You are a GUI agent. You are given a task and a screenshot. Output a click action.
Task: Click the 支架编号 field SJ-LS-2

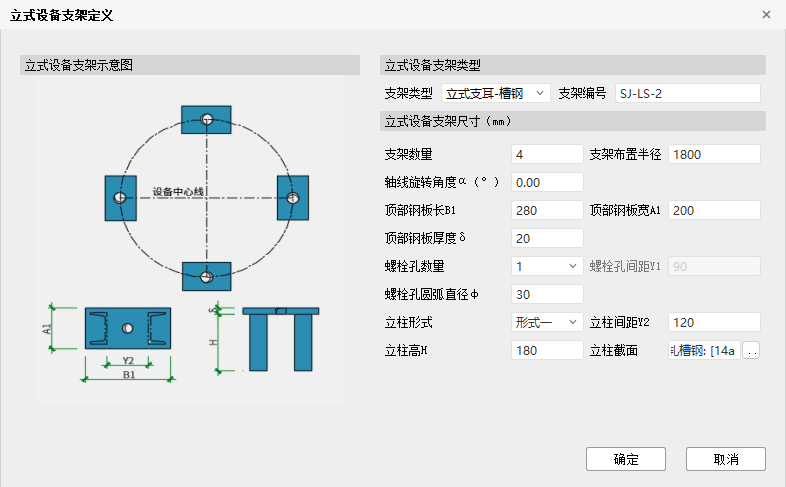tap(687, 93)
